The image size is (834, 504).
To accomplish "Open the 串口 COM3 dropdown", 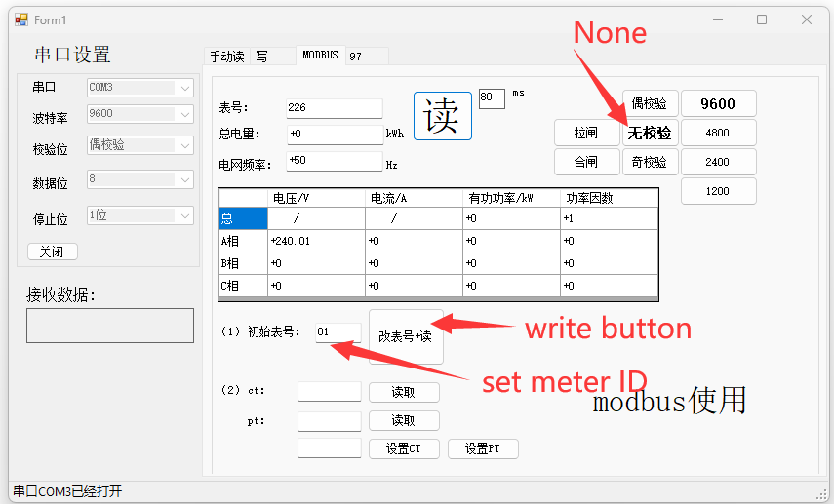I will (140, 87).
